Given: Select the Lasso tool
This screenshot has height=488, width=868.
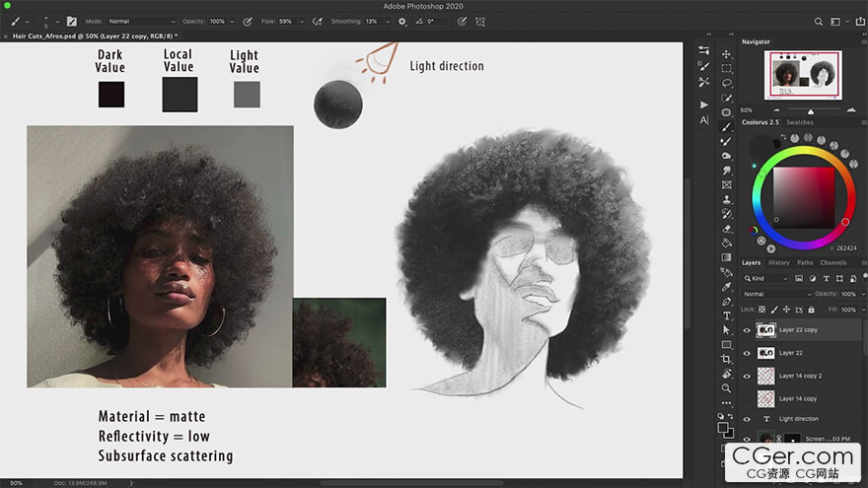Looking at the screenshot, I should [726, 83].
